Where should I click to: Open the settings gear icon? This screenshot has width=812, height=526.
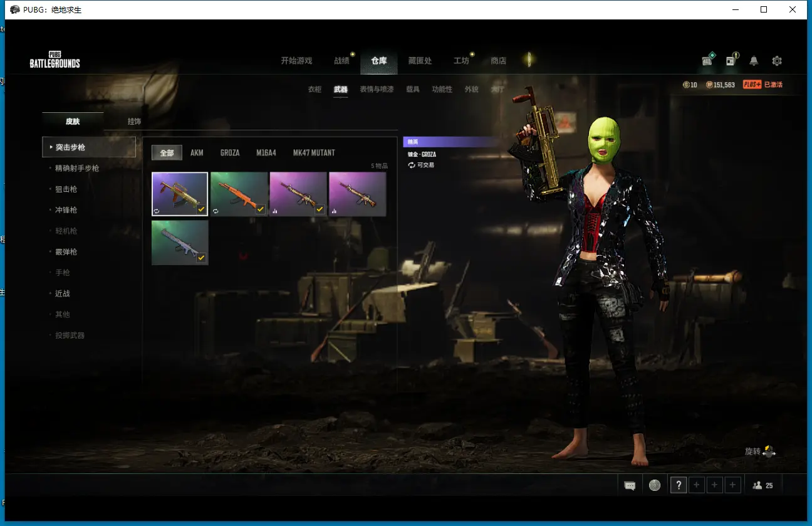777,61
